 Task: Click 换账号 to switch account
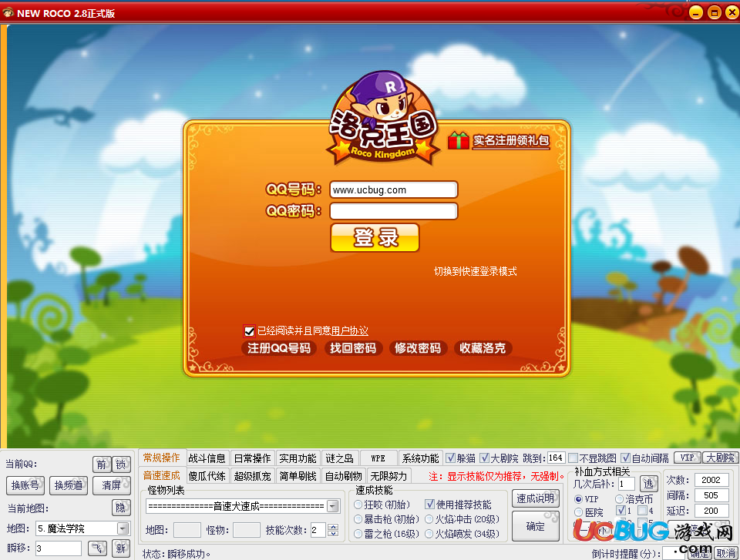(x=25, y=485)
